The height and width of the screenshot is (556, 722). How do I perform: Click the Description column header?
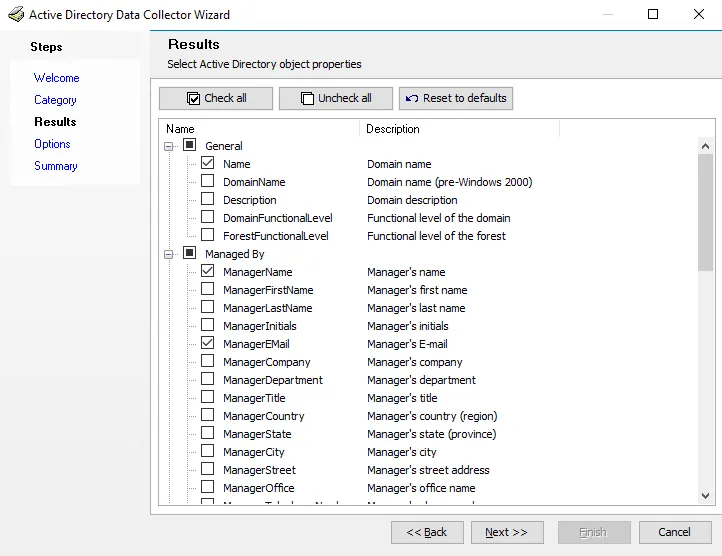(460, 129)
